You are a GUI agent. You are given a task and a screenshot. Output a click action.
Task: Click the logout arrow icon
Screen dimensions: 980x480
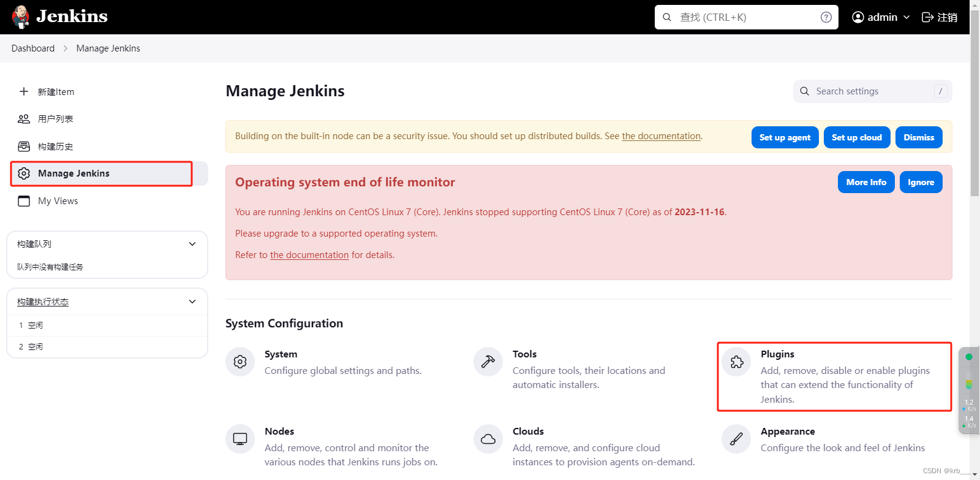click(x=928, y=17)
